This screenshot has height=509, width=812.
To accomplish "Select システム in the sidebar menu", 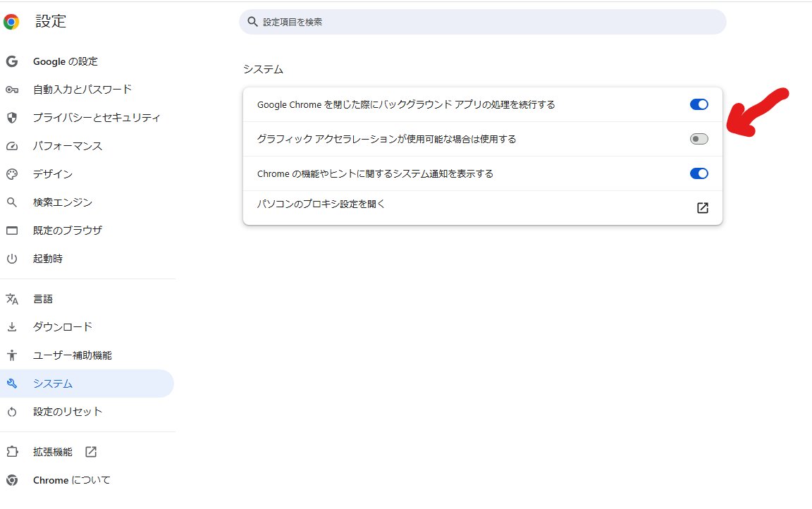I will coord(52,384).
